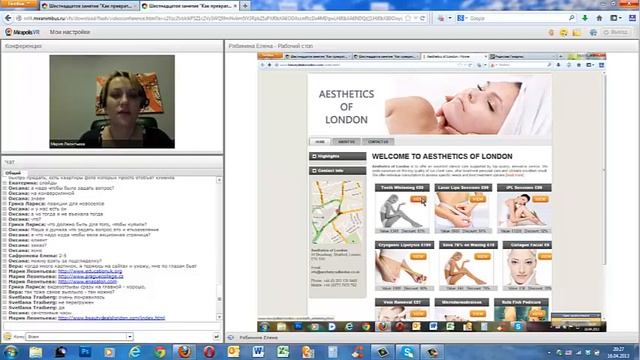Click the reload page icon in address bar
Viewport: 640px width, 360px height.
coord(422,18)
